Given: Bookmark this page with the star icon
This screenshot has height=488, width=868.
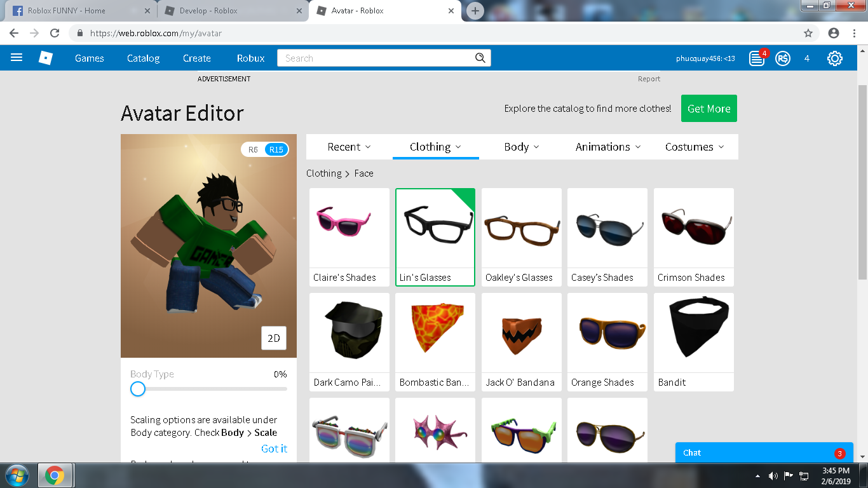Looking at the screenshot, I should pyautogui.click(x=808, y=33).
